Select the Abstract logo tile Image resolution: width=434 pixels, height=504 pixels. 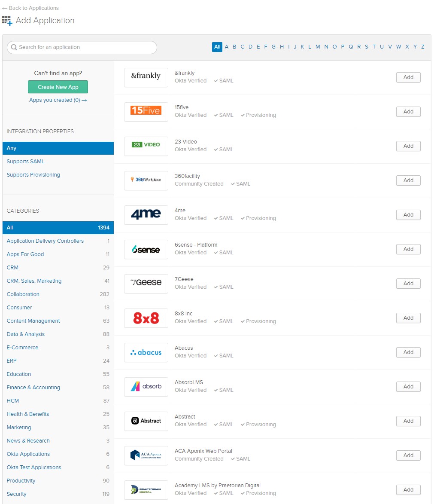coord(146,421)
